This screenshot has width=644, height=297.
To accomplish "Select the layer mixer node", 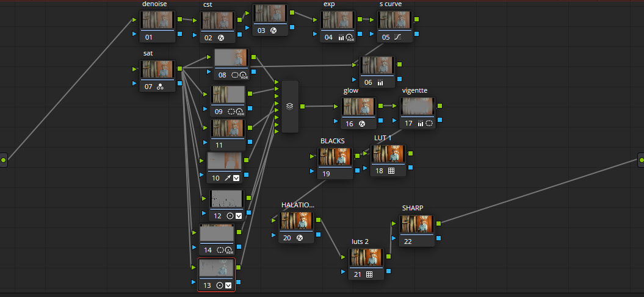I will click(290, 107).
